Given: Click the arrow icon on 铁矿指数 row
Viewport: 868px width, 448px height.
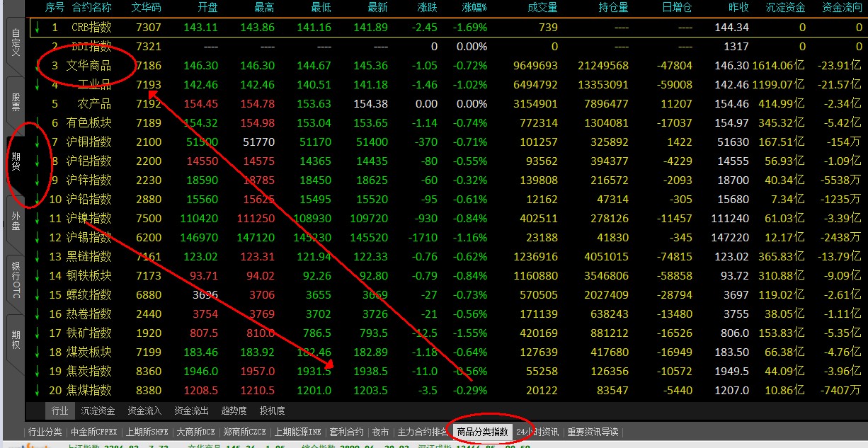Looking at the screenshot, I should point(36,333).
